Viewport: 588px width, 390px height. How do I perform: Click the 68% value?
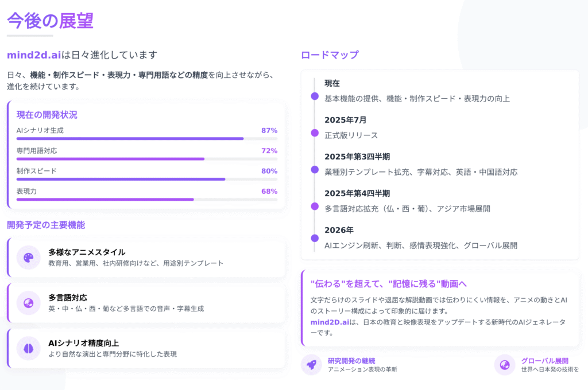(x=269, y=191)
